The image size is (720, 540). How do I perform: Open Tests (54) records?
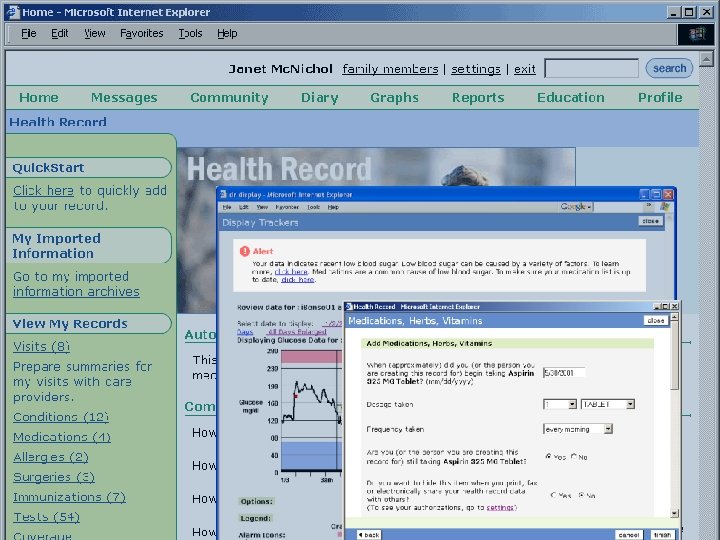coord(46,517)
